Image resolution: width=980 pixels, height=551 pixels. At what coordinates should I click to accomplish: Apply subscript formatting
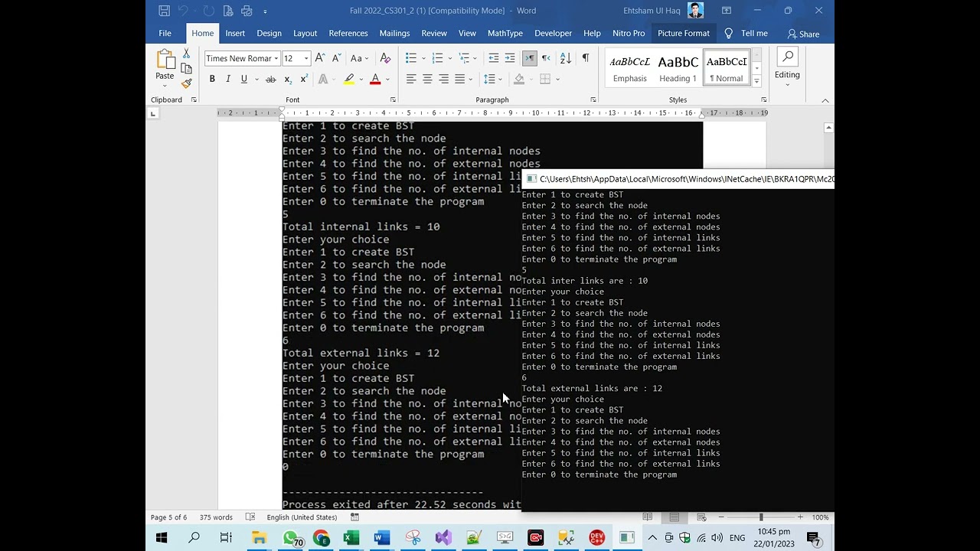(288, 80)
